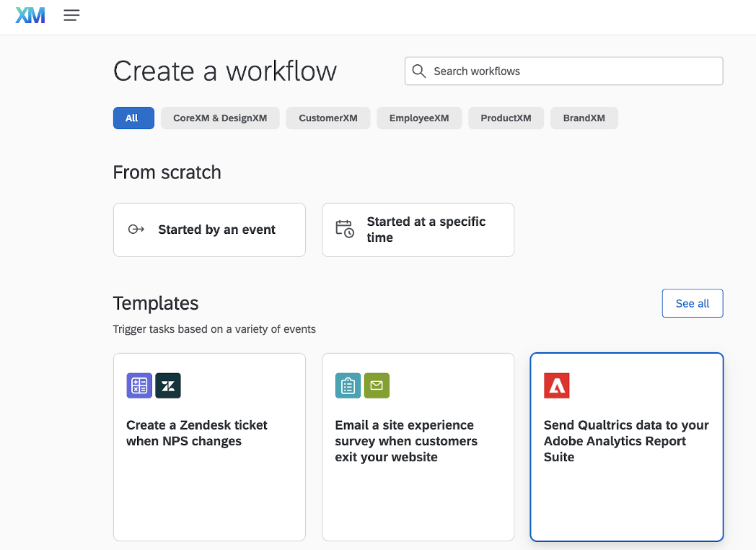
Task: Open See all templates
Action: pos(693,303)
